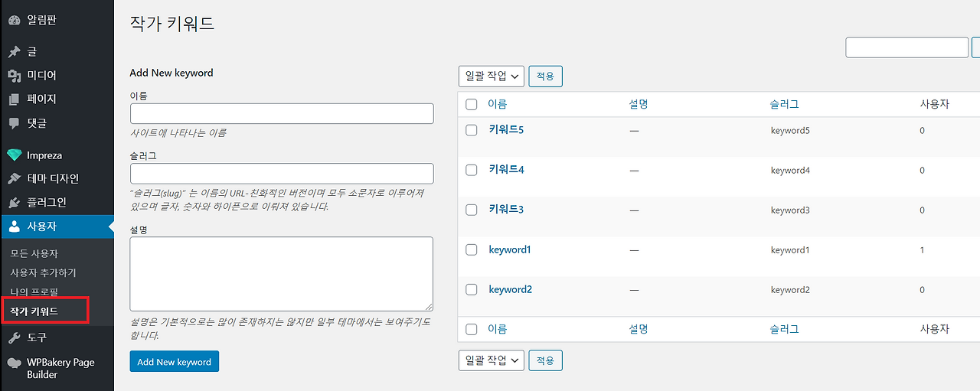
Task: Toggle the select-all checkbox in table header
Action: [472, 104]
